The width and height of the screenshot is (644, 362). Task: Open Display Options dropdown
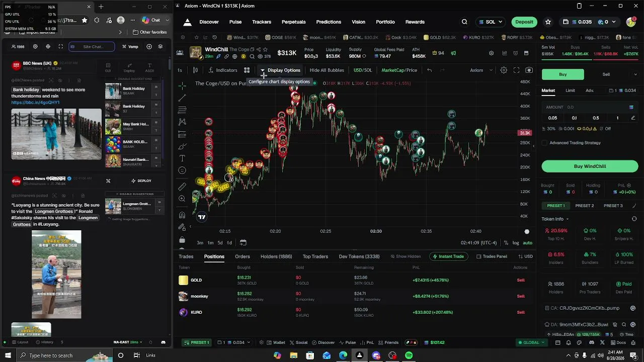280,70
